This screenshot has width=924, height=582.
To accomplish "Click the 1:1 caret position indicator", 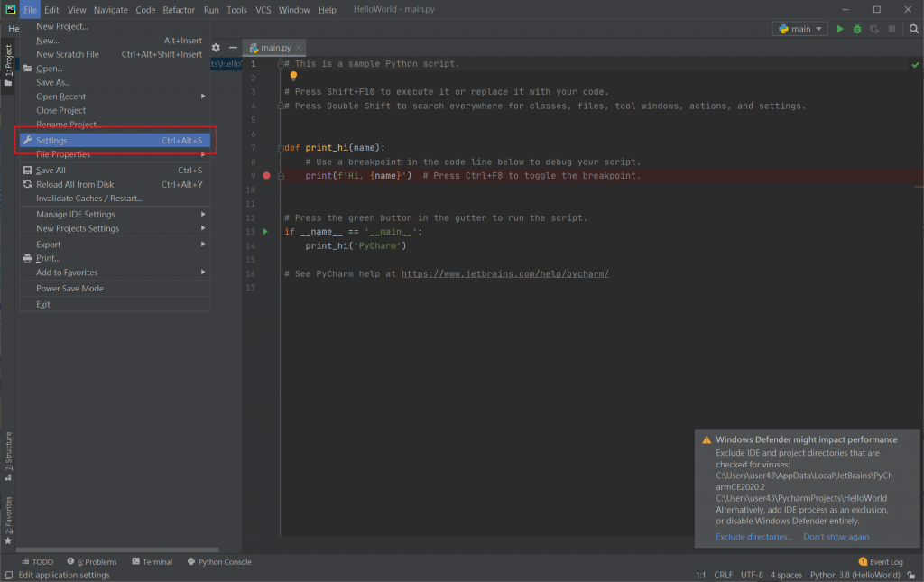I will pyautogui.click(x=700, y=576).
